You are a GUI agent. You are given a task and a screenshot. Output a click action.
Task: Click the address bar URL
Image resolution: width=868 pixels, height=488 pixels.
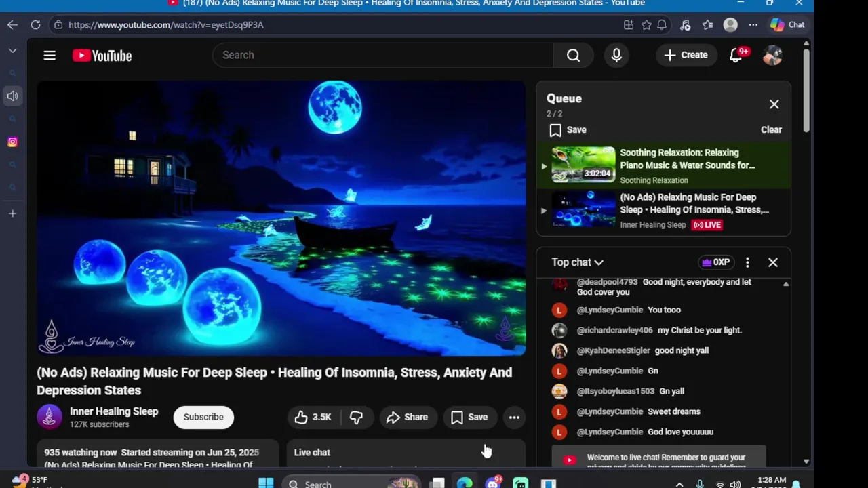point(166,25)
